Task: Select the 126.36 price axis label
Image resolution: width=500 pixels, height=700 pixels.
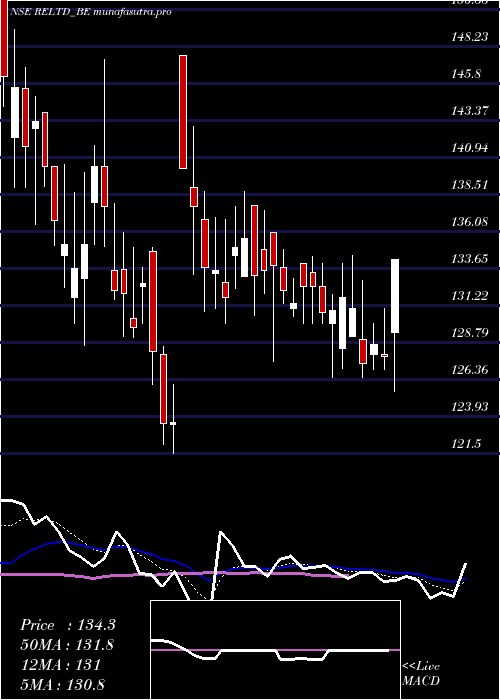Action: [470, 370]
